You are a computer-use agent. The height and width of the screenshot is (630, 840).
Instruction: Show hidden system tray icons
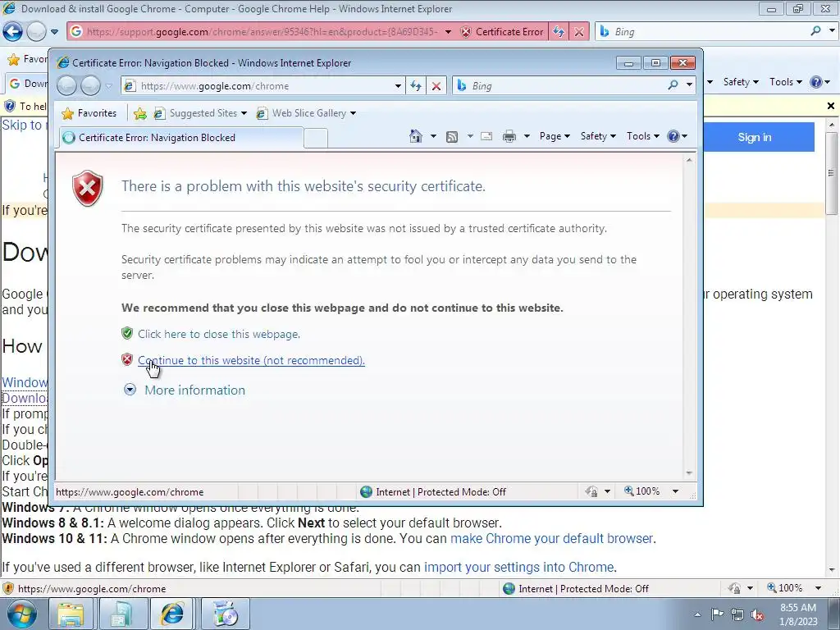697,614
